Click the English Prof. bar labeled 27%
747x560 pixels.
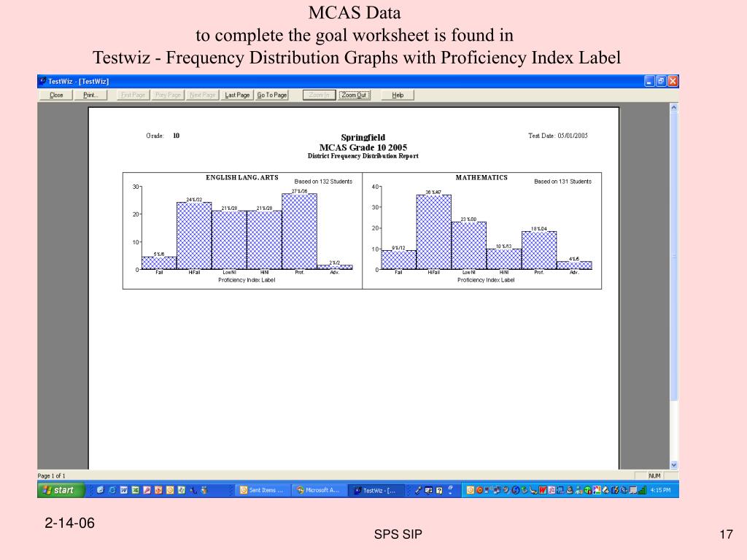(x=299, y=231)
